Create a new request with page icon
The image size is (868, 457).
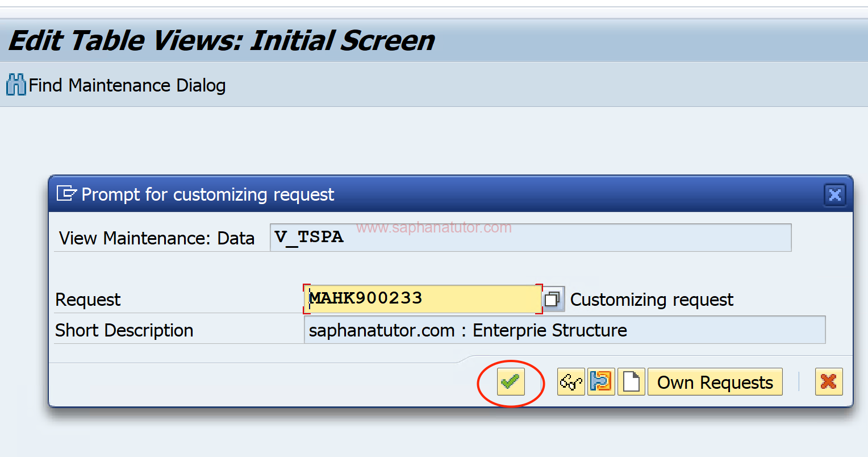(631, 381)
